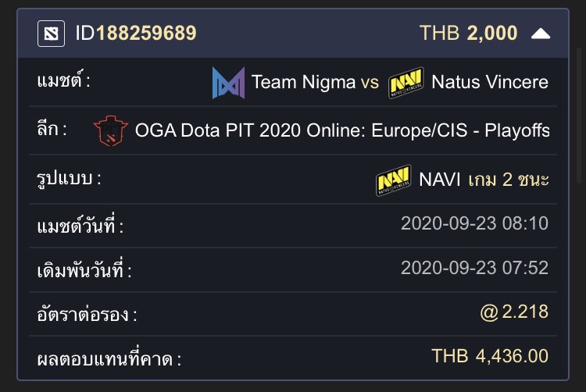Click the match date 2020-09-23 08:10

tap(474, 223)
